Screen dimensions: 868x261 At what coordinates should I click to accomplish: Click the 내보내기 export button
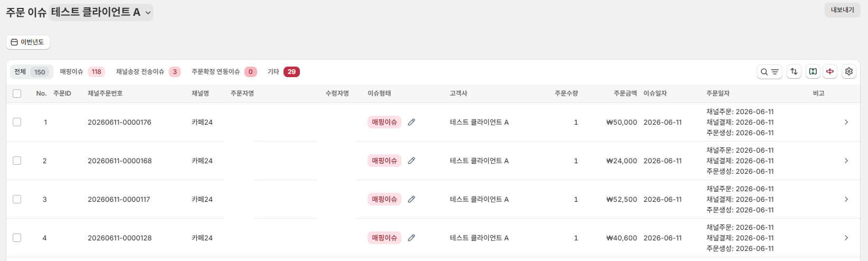[843, 10]
